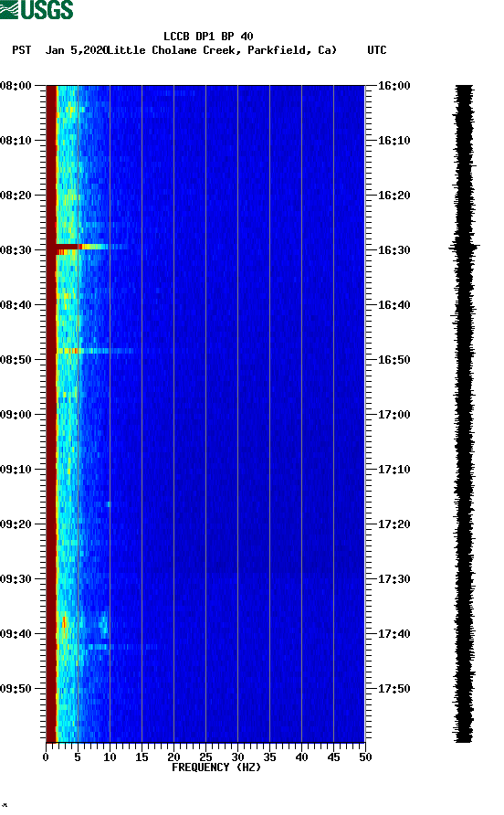The image size is (504, 815).
Task: Click the 'PST' timezone label
Action: (x=22, y=50)
